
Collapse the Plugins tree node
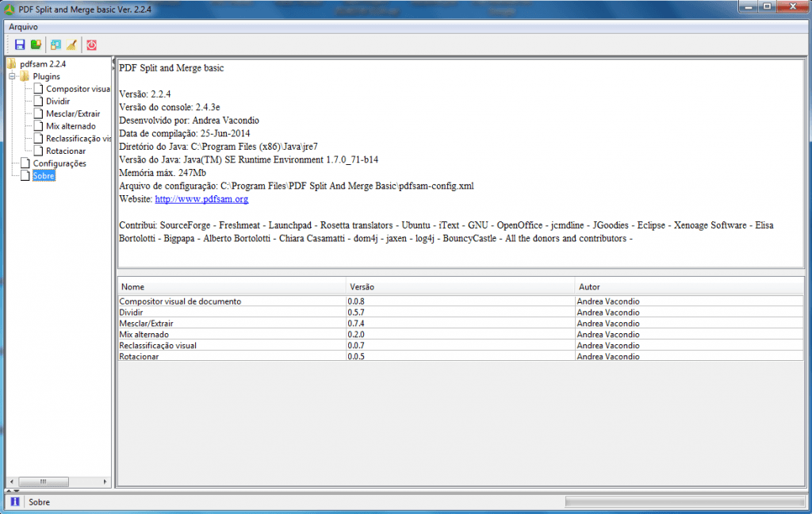point(12,76)
